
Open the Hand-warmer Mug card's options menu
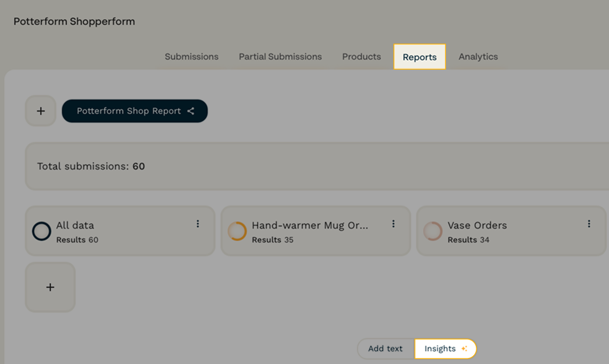(x=393, y=224)
